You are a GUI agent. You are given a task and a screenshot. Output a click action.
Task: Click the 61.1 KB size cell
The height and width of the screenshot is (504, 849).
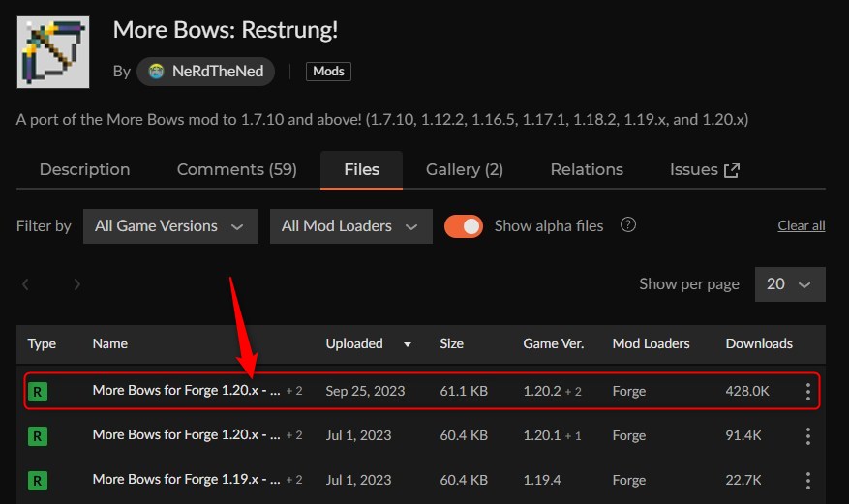464,391
